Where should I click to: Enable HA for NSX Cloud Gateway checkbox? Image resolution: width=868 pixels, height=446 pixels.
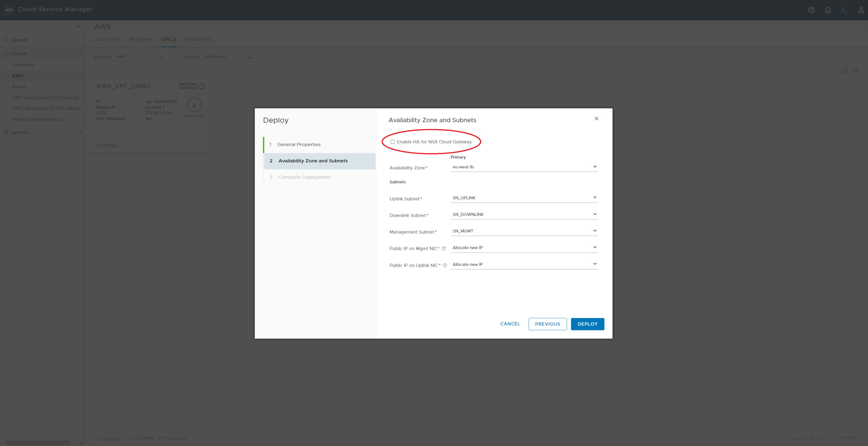[x=392, y=142]
